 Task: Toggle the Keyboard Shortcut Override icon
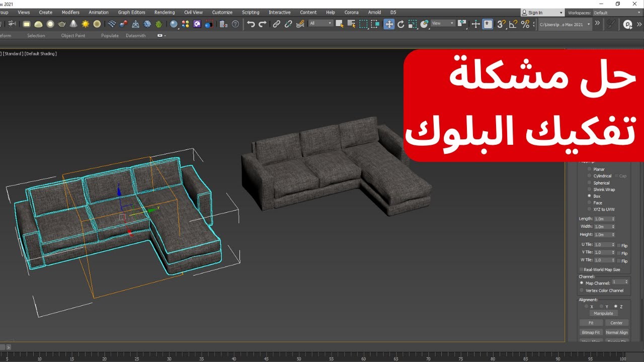coord(488,24)
